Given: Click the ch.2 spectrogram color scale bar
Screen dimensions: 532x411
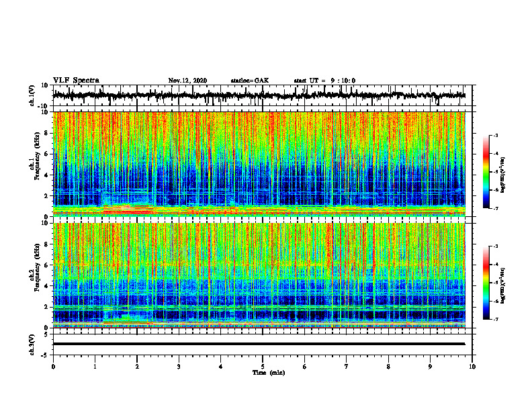Looking at the screenshot, I should click(486, 283).
